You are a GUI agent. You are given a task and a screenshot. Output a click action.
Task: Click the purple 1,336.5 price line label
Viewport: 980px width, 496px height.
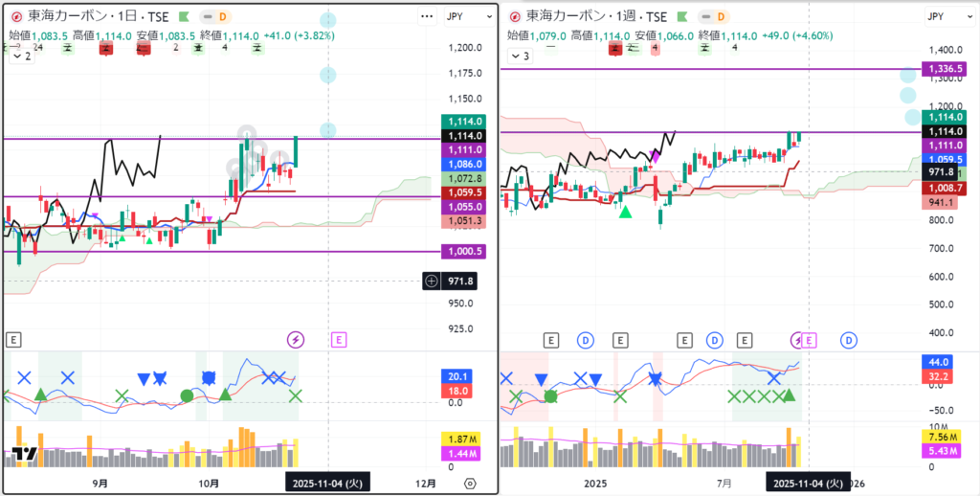941,69
